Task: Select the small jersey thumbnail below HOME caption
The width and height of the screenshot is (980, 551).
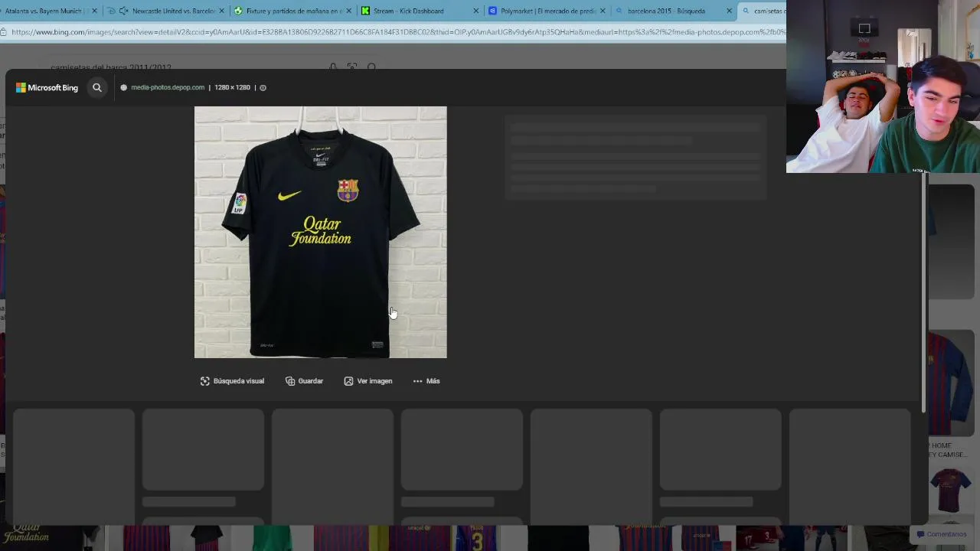Action: pos(950,491)
